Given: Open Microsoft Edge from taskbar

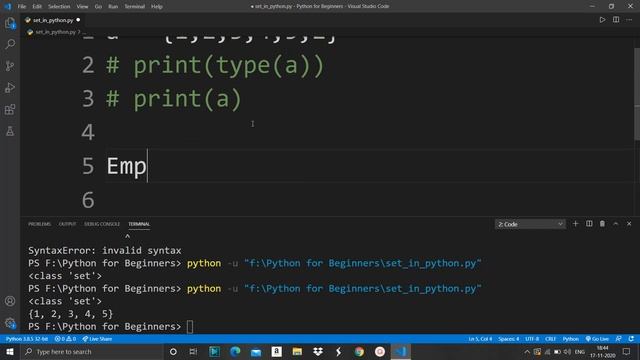Looking at the screenshot, I should [x=235, y=351].
